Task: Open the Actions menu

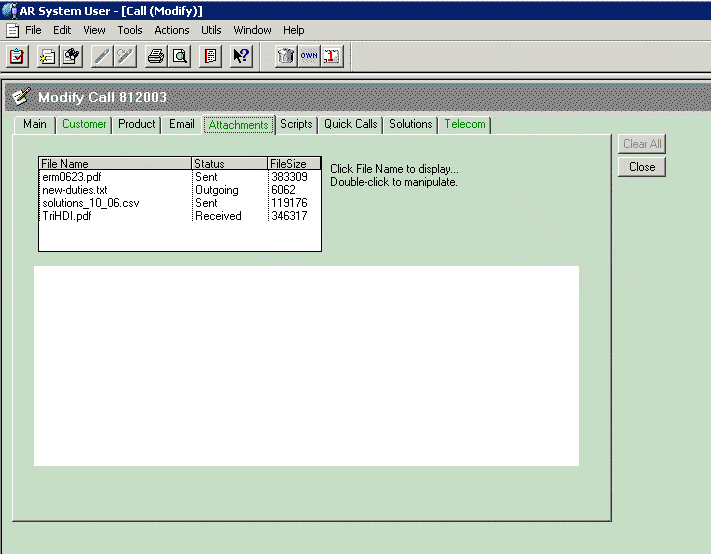Action: (171, 30)
